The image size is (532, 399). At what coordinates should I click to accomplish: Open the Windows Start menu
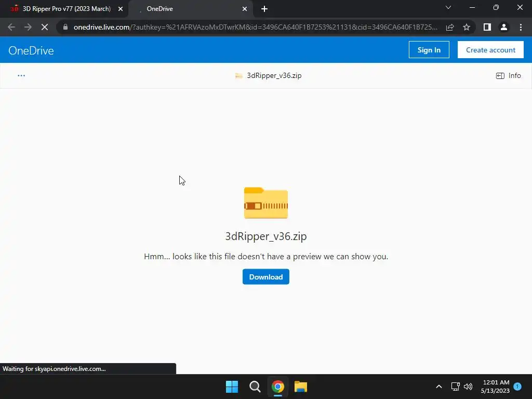click(x=232, y=387)
